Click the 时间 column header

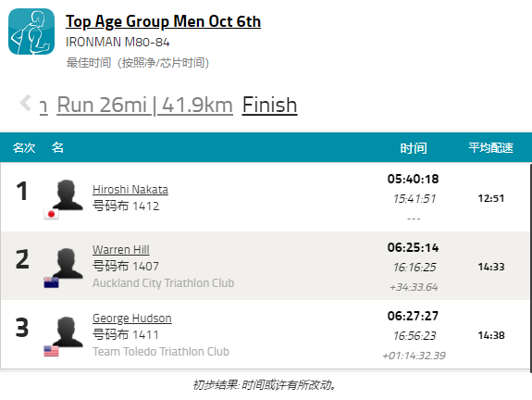point(414,148)
